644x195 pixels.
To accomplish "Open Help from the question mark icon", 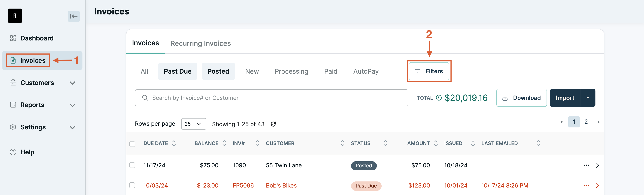I will pos(13,152).
